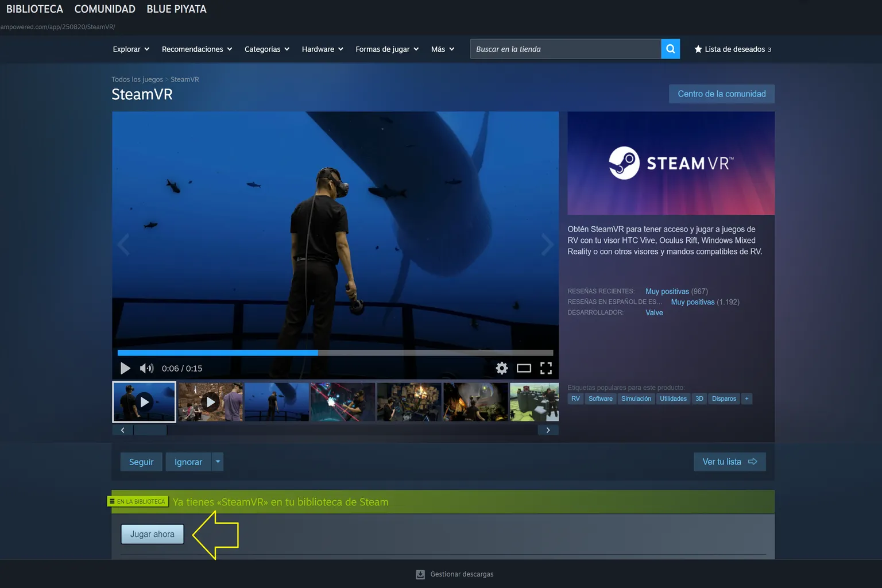Click the Seguir button
This screenshot has width=882, height=588.
point(141,462)
